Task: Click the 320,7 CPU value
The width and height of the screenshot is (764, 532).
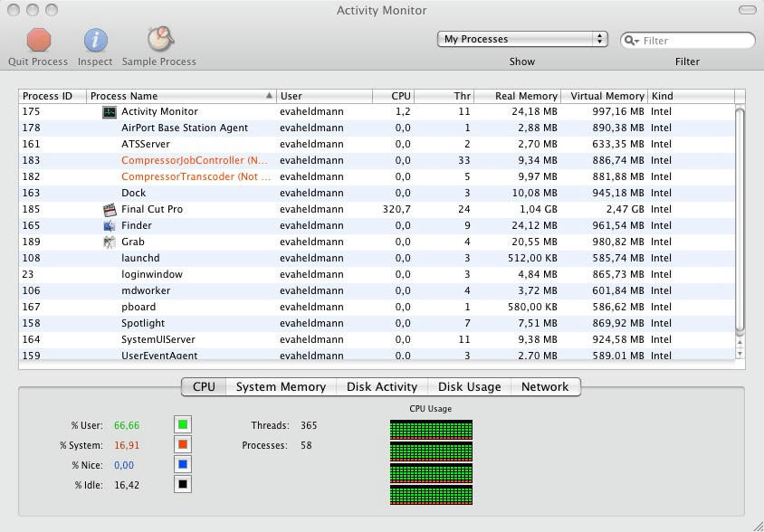Action: tap(396, 210)
